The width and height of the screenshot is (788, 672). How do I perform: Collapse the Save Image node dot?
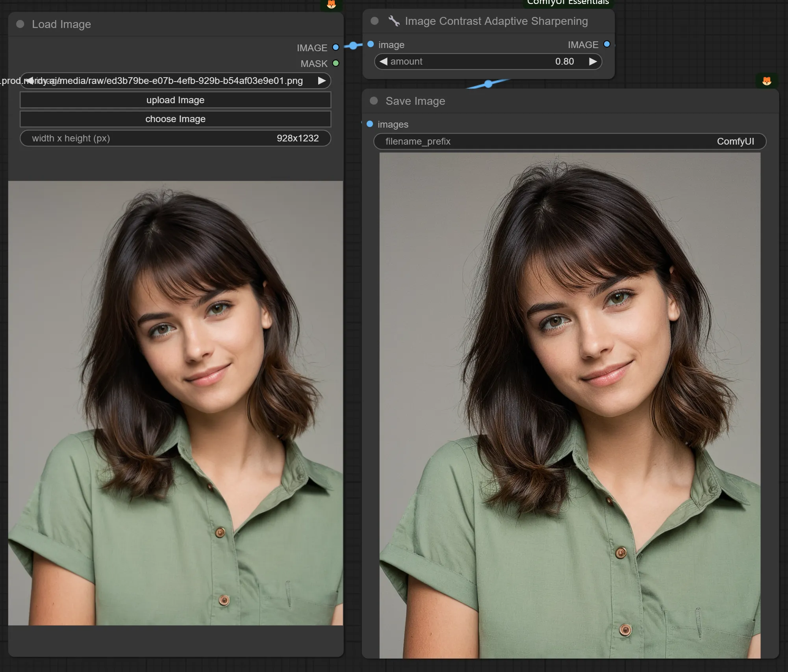tap(374, 101)
